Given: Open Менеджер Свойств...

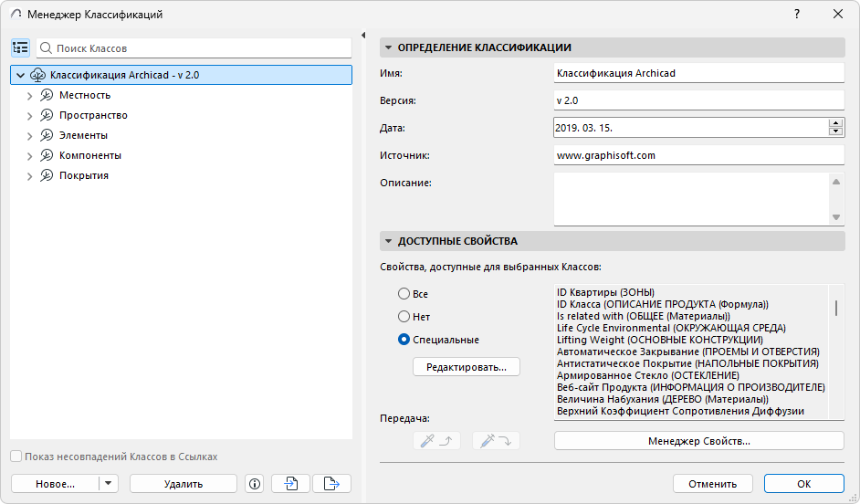Looking at the screenshot, I should click(698, 441).
